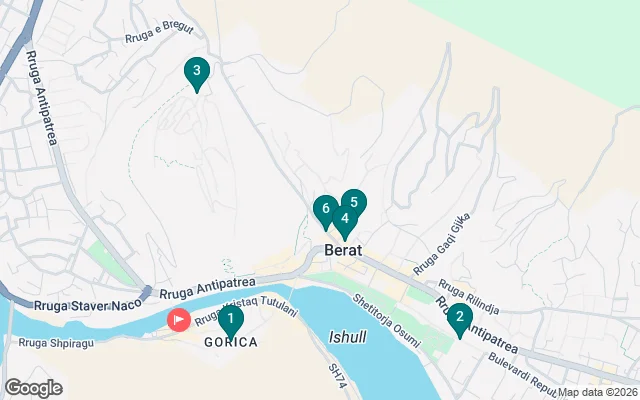Select map pin number 5
The image size is (640, 400).
click(354, 202)
